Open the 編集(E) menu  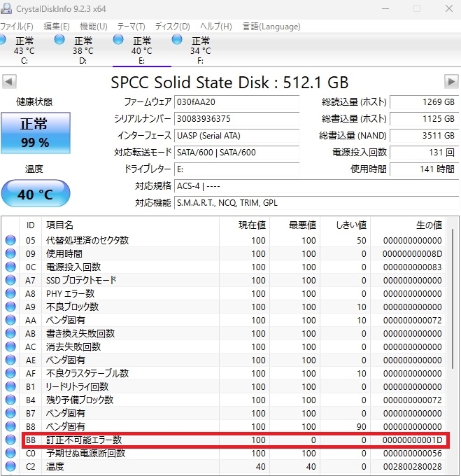[x=57, y=27]
